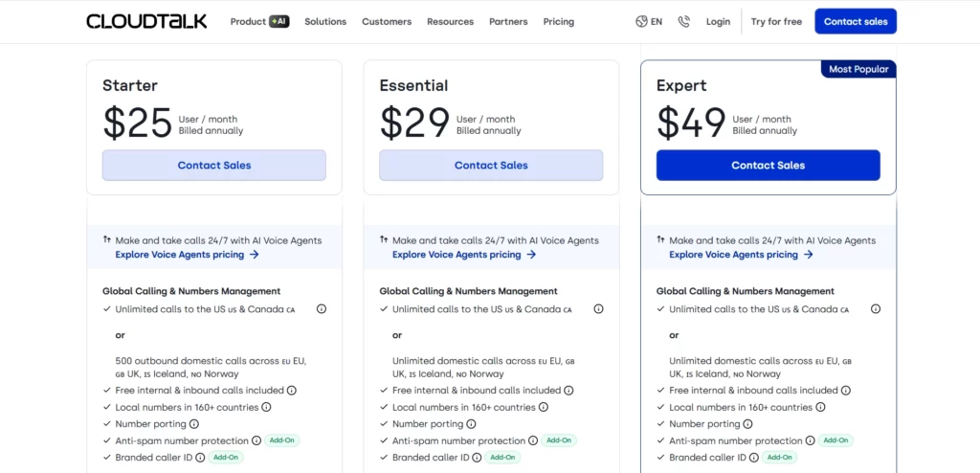Image resolution: width=980 pixels, height=473 pixels.
Task: Info icon for Expert free internal calls
Action: (x=846, y=391)
